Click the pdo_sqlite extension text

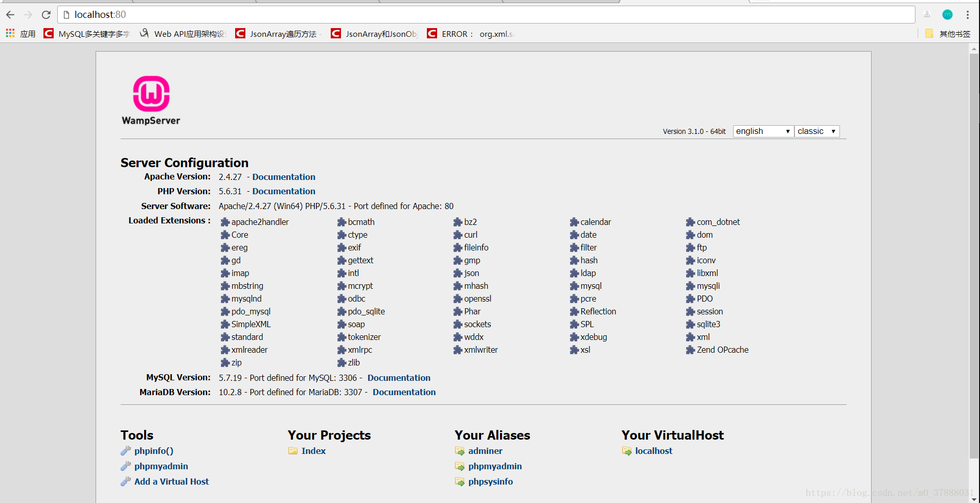point(367,311)
